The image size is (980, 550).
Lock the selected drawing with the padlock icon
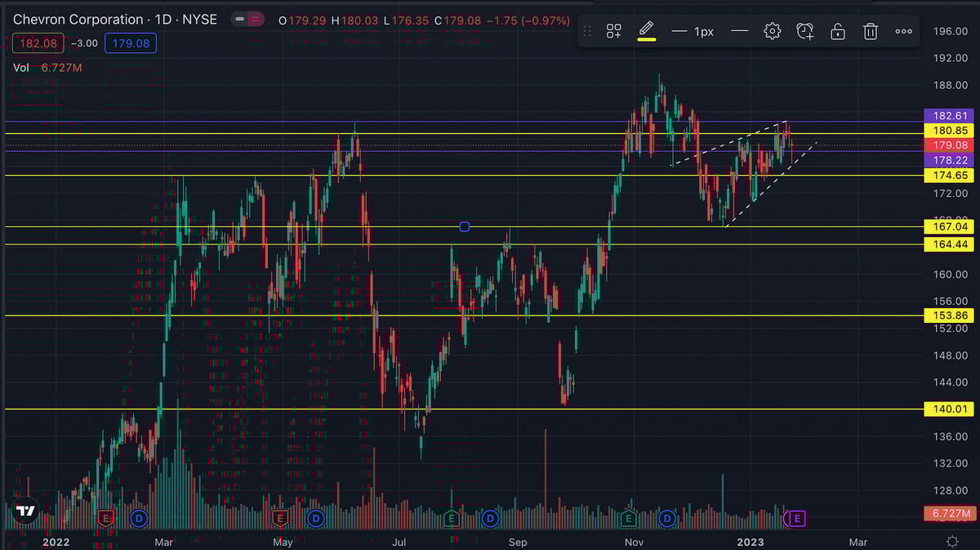click(x=838, y=31)
